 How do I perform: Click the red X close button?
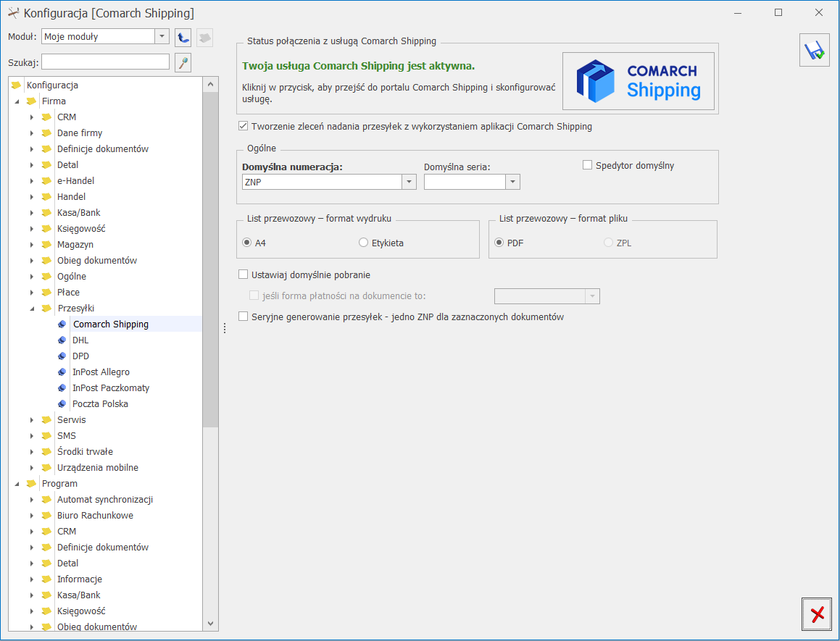pyautogui.click(x=817, y=614)
